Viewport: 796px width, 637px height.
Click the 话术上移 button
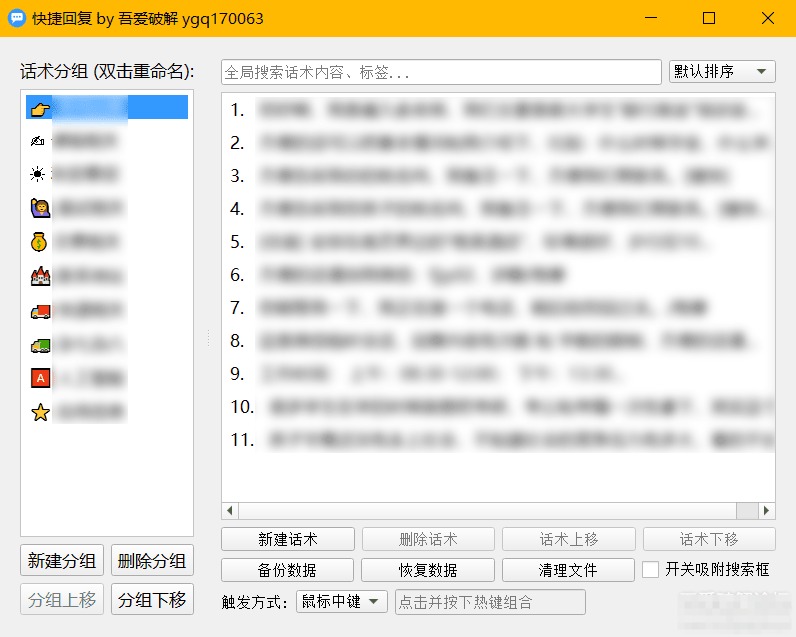569,539
